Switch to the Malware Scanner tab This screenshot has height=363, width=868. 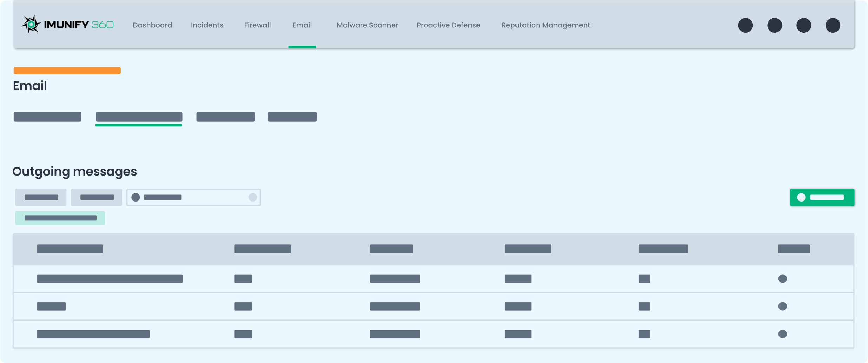pos(367,25)
